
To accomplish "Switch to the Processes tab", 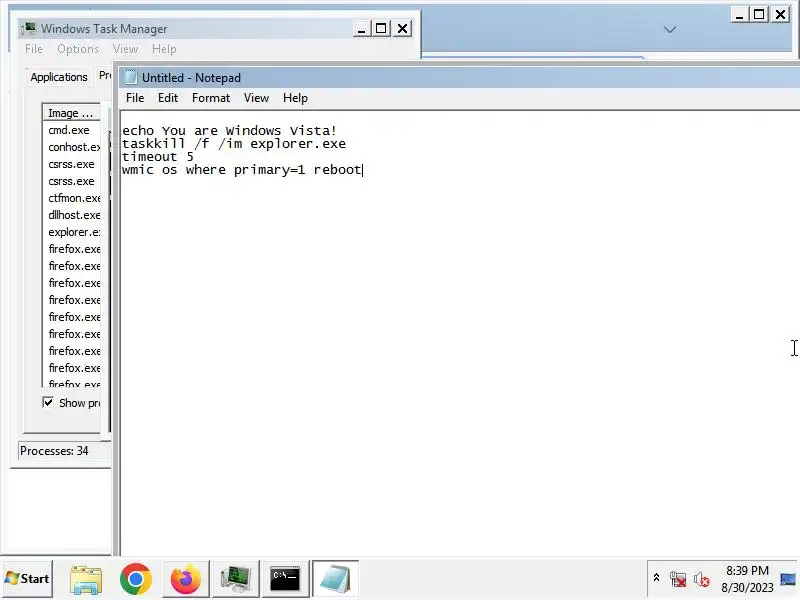I will pyautogui.click(x=105, y=76).
